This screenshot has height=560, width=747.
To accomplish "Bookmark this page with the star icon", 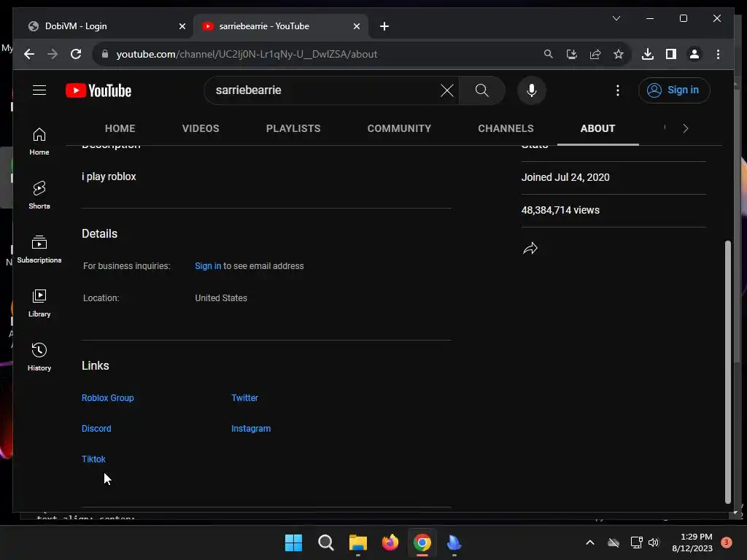I will tap(619, 54).
